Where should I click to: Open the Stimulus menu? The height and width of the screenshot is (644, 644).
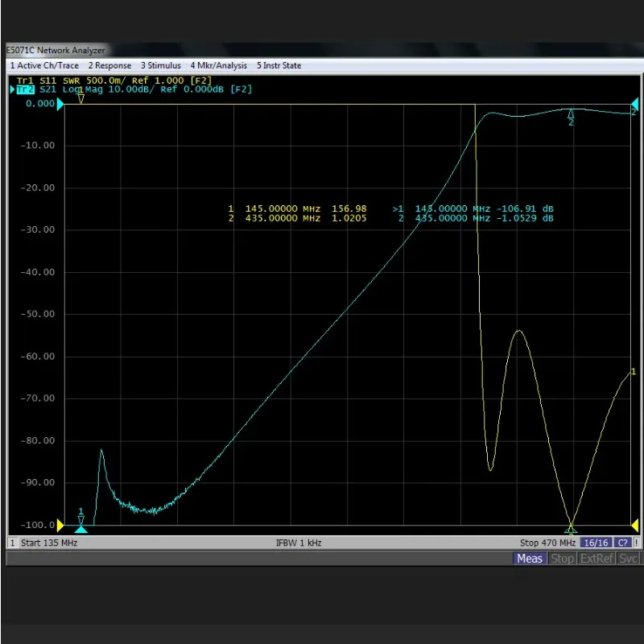[x=161, y=65]
